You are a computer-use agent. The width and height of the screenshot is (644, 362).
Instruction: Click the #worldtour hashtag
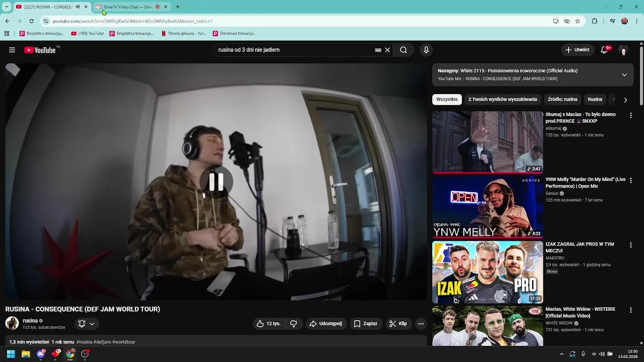pos(124,342)
